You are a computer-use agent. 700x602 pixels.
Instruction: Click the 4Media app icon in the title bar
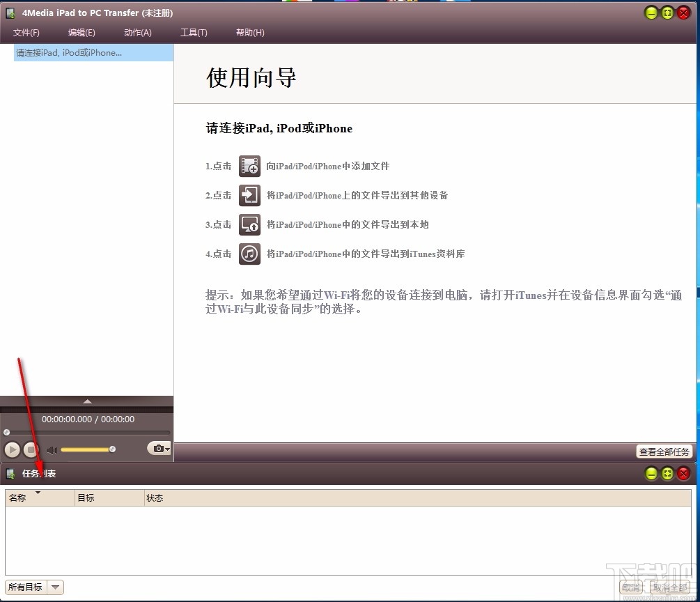pos(10,13)
